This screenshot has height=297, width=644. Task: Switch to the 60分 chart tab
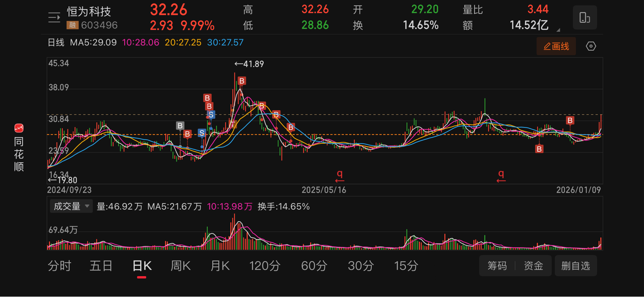314,266
